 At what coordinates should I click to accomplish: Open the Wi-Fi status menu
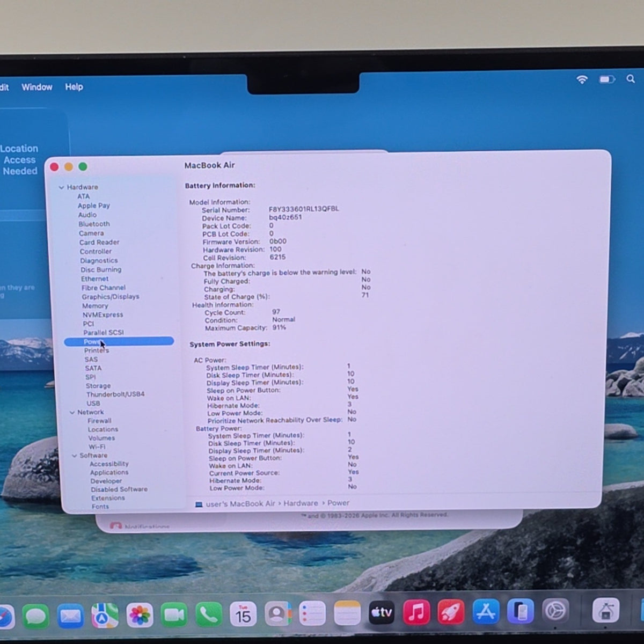click(x=582, y=79)
